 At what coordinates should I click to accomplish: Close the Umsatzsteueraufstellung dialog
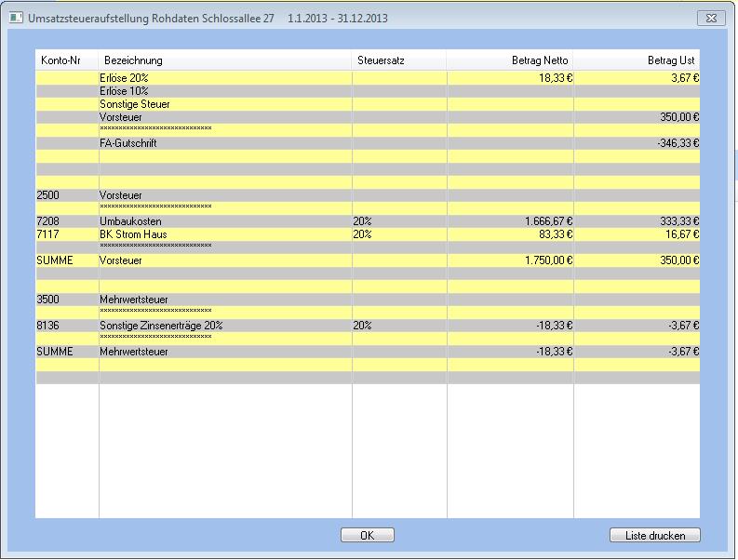(x=711, y=18)
